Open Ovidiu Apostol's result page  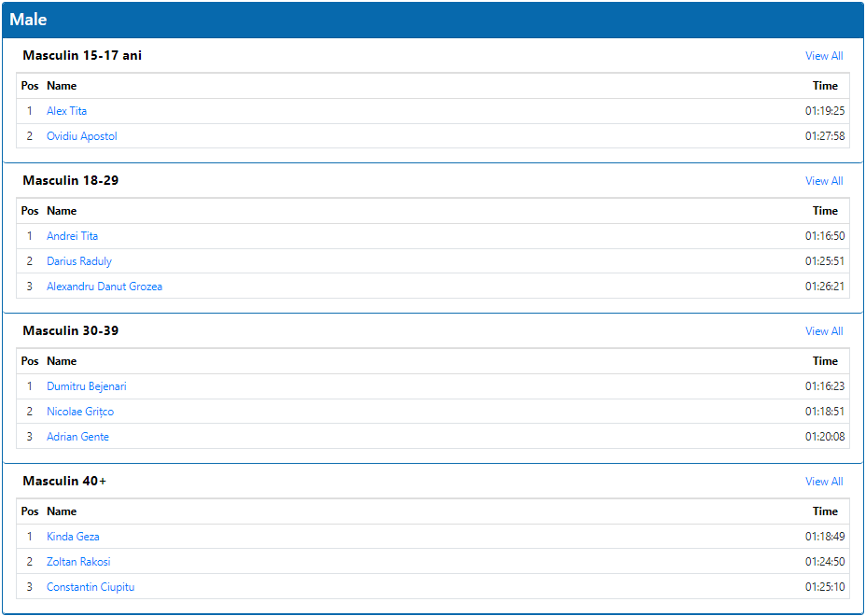(x=82, y=136)
